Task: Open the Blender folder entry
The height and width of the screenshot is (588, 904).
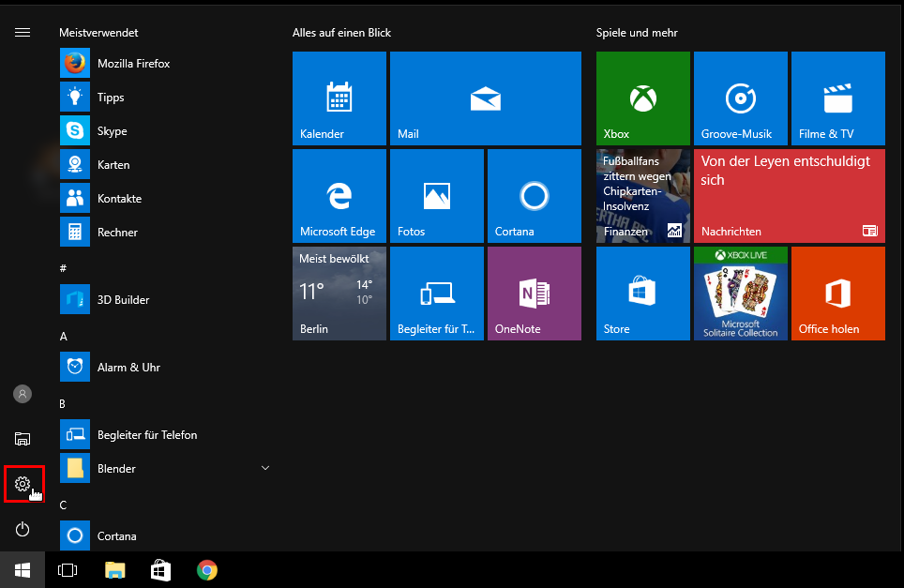Action: point(164,468)
